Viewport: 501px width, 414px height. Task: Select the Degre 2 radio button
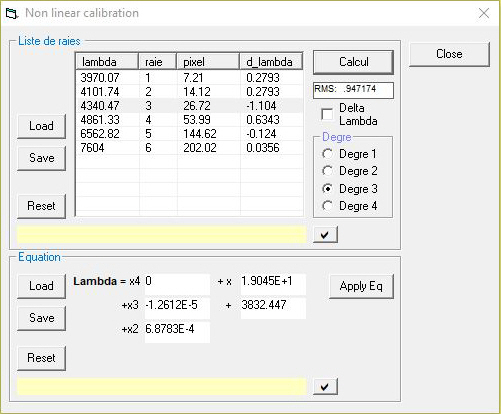click(x=327, y=171)
